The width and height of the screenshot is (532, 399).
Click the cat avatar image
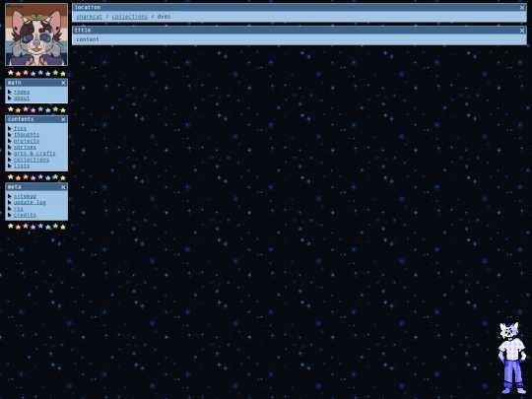click(x=36, y=34)
